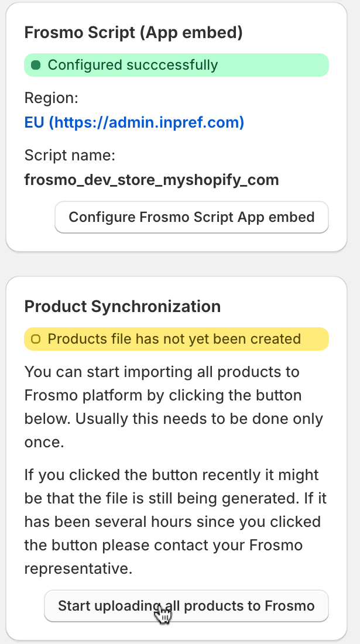Select the 'Products file has not yet been created' badge
Screen dimensions: 360x644
(176, 339)
